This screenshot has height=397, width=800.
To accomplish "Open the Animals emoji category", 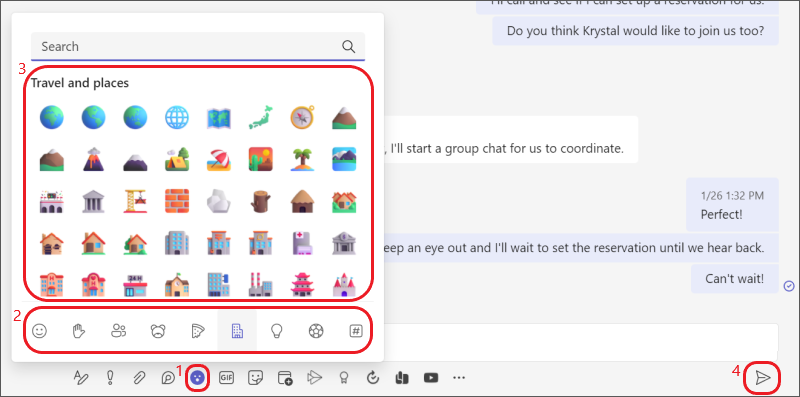I will pyautogui.click(x=158, y=331).
